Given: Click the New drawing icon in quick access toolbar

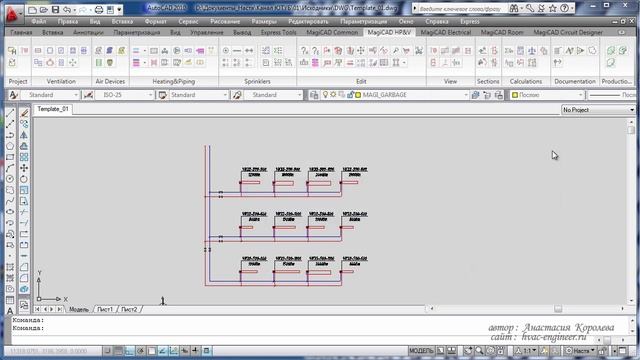Looking at the screenshot, I should 33,9.
